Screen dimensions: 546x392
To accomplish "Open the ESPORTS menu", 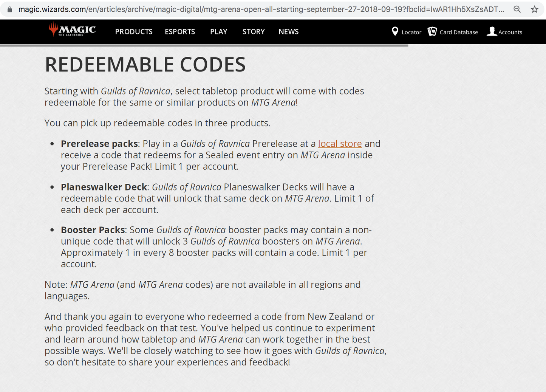I will [x=180, y=32].
